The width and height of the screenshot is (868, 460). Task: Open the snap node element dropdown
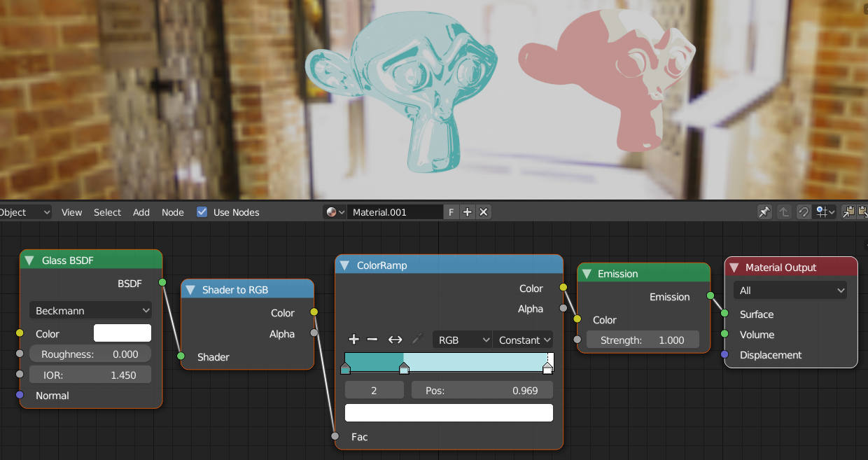(x=825, y=212)
